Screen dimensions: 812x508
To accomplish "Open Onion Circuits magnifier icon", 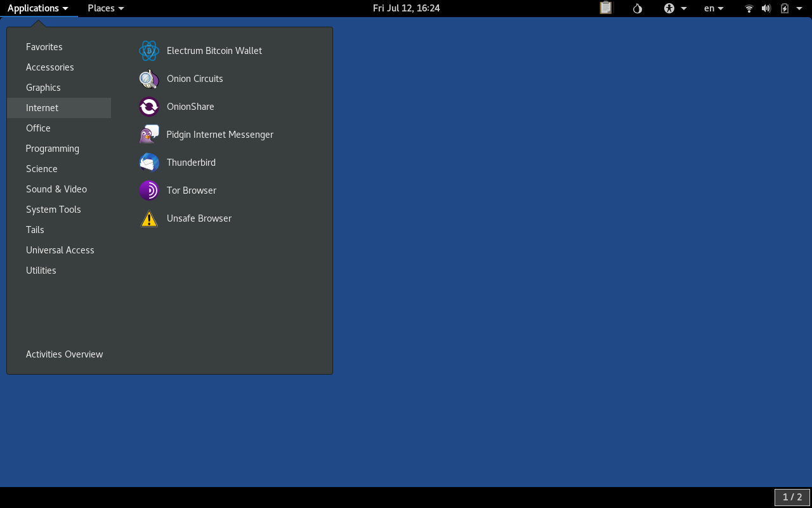I will (x=149, y=79).
